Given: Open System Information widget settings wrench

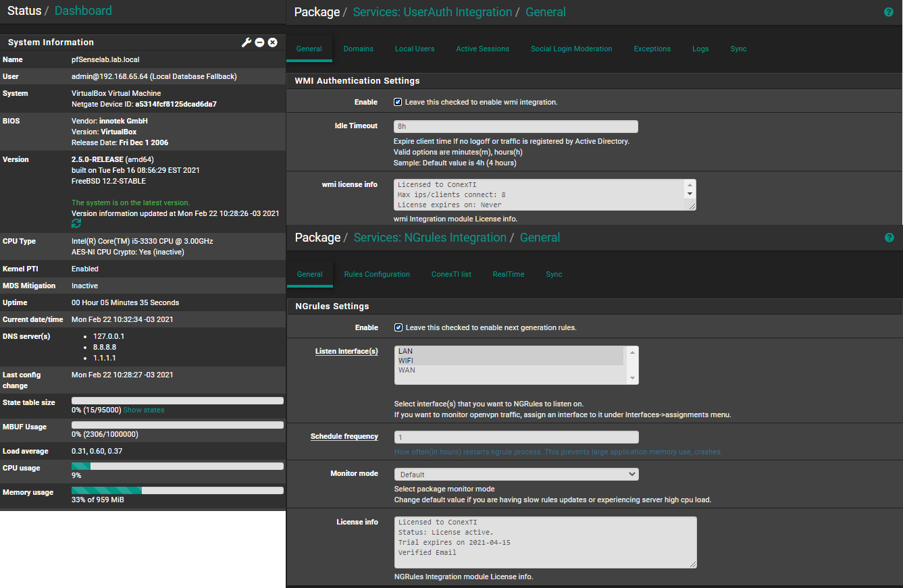Looking at the screenshot, I should pyautogui.click(x=247, y=43).
